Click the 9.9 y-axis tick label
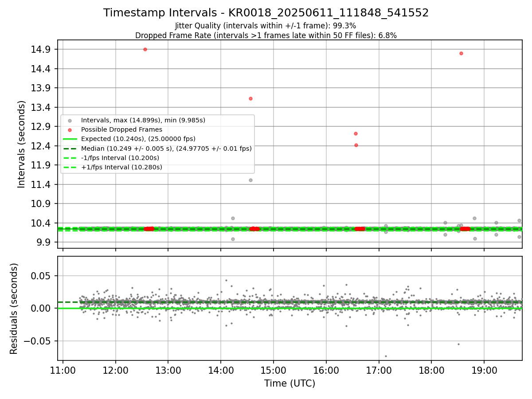Viewport: 532px width, 399px height. pyautogui.click(x=43, y=243)
